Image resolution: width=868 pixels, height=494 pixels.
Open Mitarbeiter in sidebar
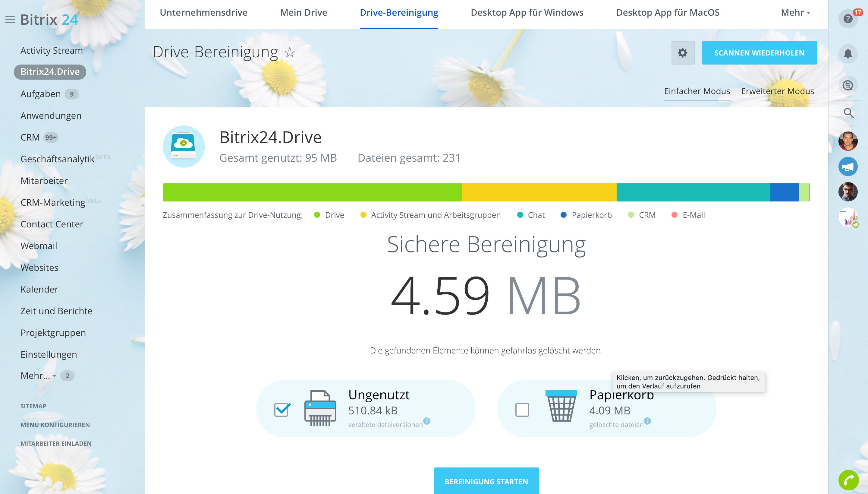[44, 181]
